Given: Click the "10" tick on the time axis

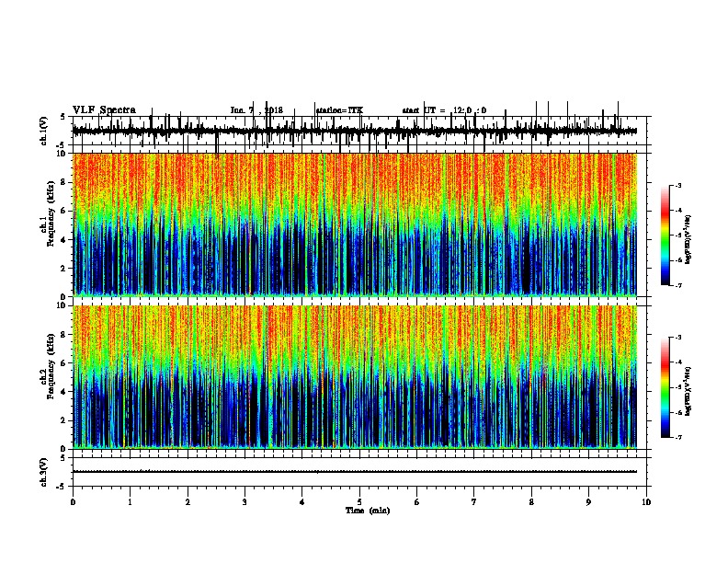Looking at the screenshot, I should pyautogui.click(x=646, y=502).
